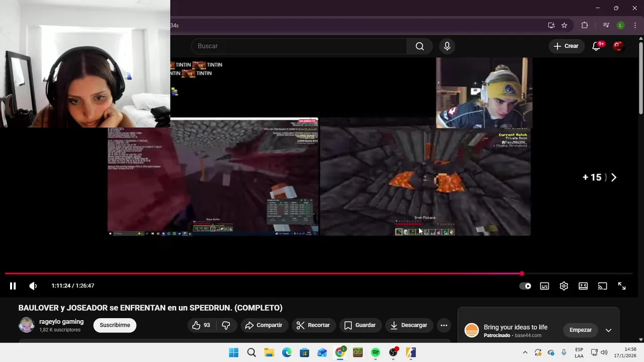This screenshot has height=362, width=644.
Task: Open the Minecraft grass block taskbar icon
Action: point(358,352)
